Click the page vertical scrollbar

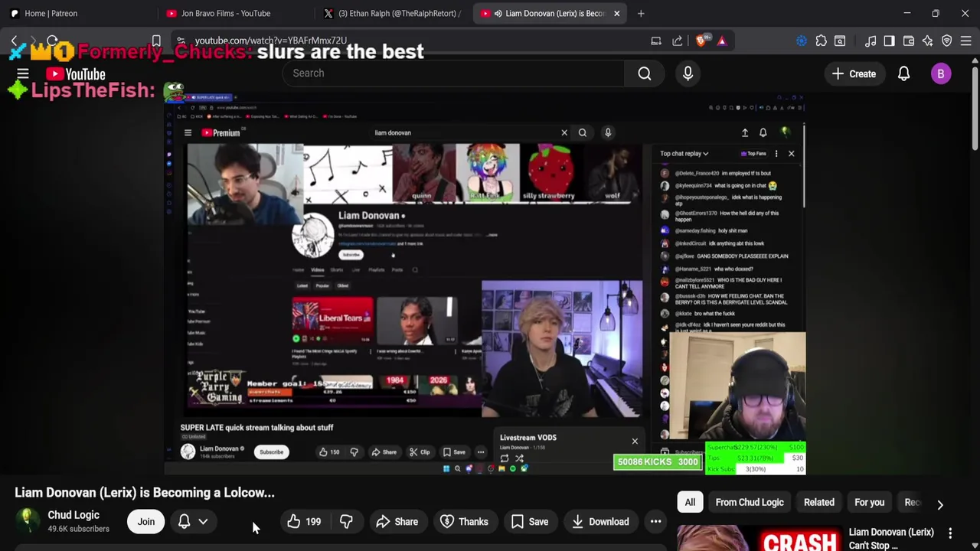click(x=975, y=107)
